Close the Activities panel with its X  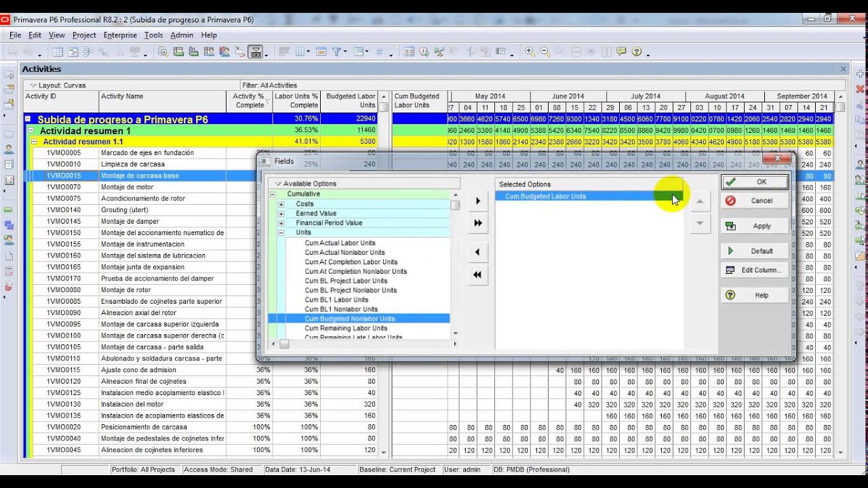point(844,69)
